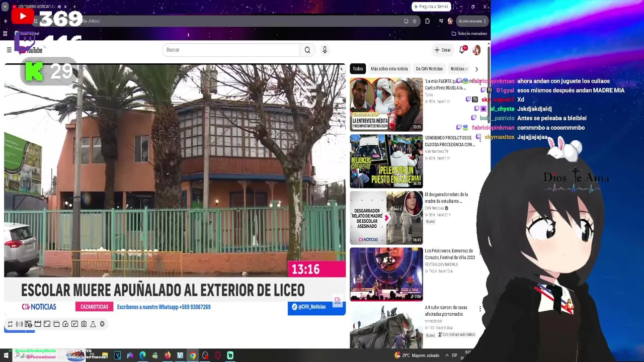The width and height of the screenshot is (644, 362).
Task: Click the weather widget showing 29°C
Action: click(418, 355)
